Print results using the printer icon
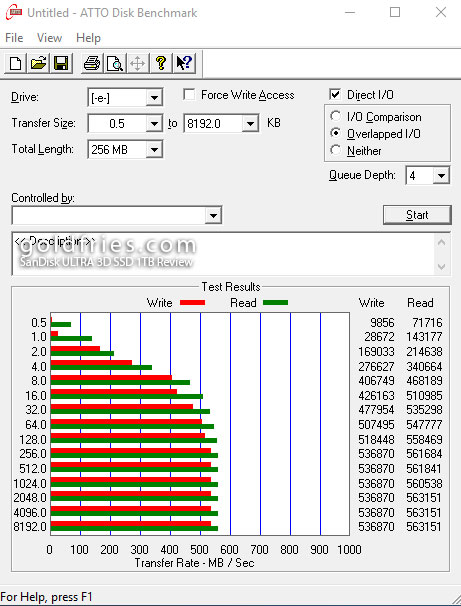Image resolution: width=461 pixels, height=606 pixels. 92,63
